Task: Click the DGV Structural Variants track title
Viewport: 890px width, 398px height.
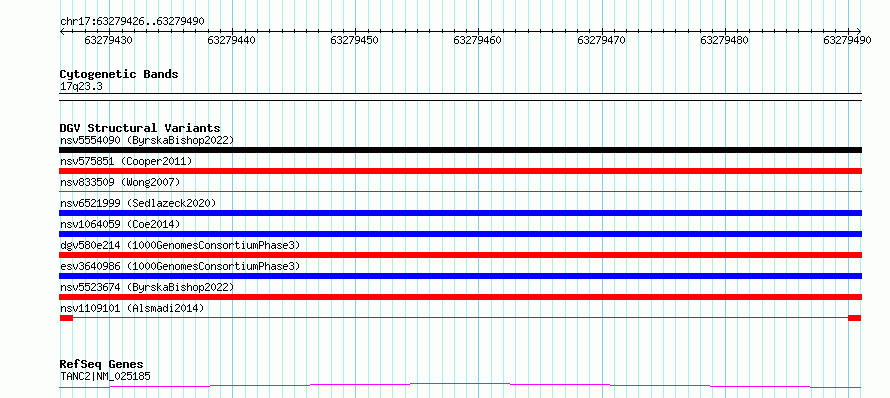Action: 140,128
